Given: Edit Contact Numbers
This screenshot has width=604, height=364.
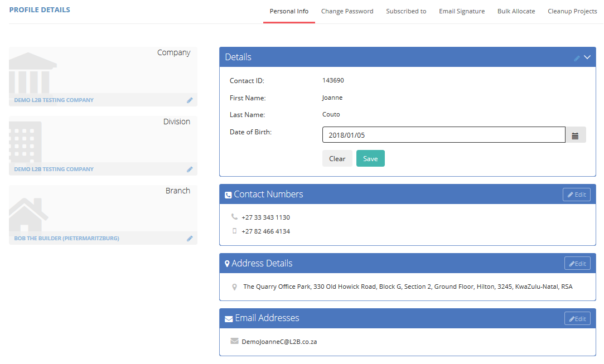Looking at the screenshot, I should (x=576, y=195).
